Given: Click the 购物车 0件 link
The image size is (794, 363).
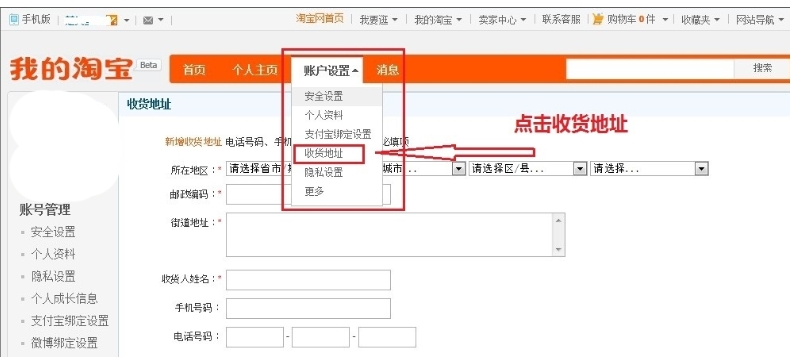Looking at the screenshot, I should coord(631,20).
